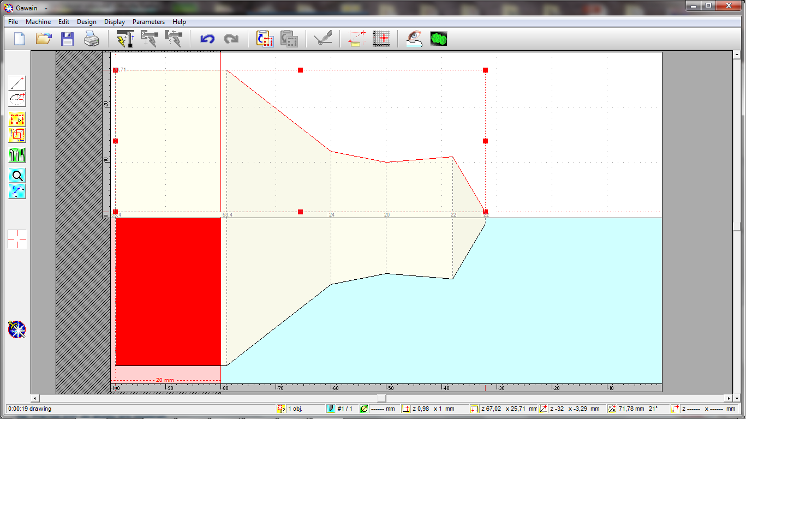Select the arc drawing tool

tap(17, 99)
